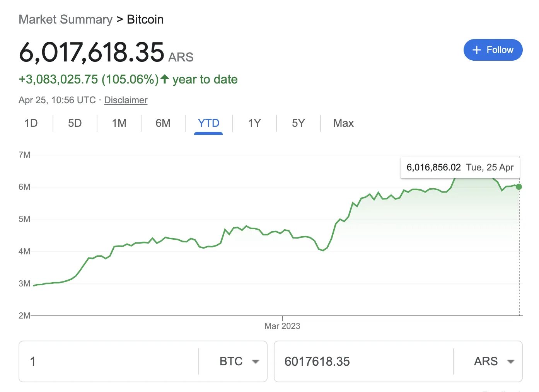Click the green endpoint dot on chart

(519, 187)
